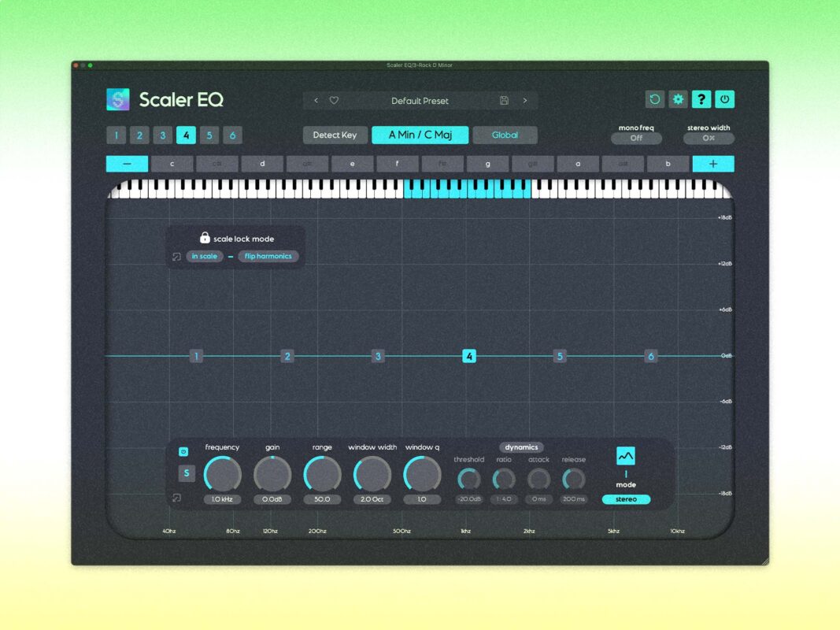The width and height of the screenshot is (840, 630).
Task: Toggle the mono freq Off switch
Action: [636, 139]
